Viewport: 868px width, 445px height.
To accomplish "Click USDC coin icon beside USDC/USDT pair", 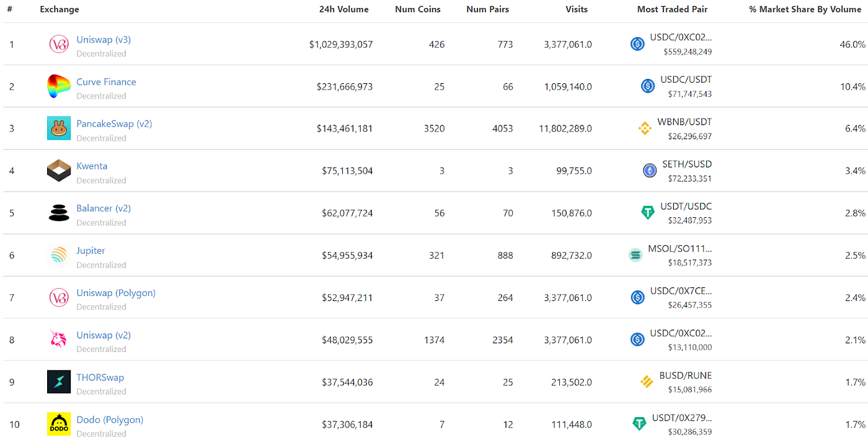I will (648, 86).
